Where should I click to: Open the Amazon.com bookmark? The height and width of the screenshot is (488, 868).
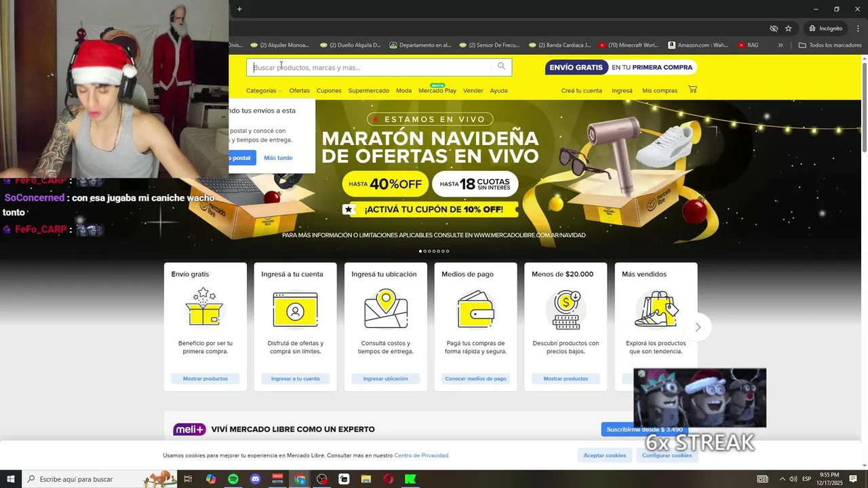tap(698, 45)
